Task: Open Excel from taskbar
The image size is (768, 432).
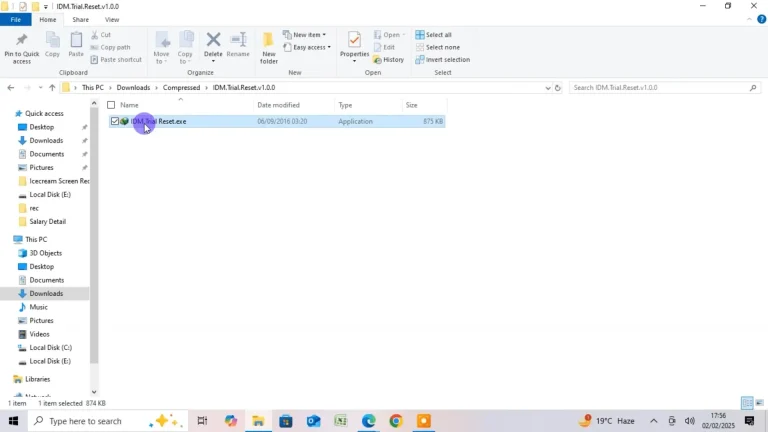Action: [x=341, y=421]
